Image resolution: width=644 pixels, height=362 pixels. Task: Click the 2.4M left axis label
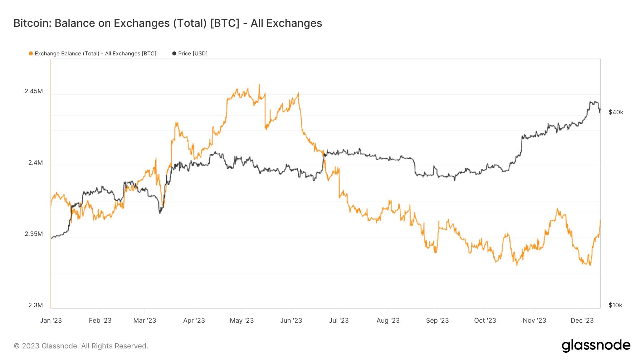tap(35, 163)
